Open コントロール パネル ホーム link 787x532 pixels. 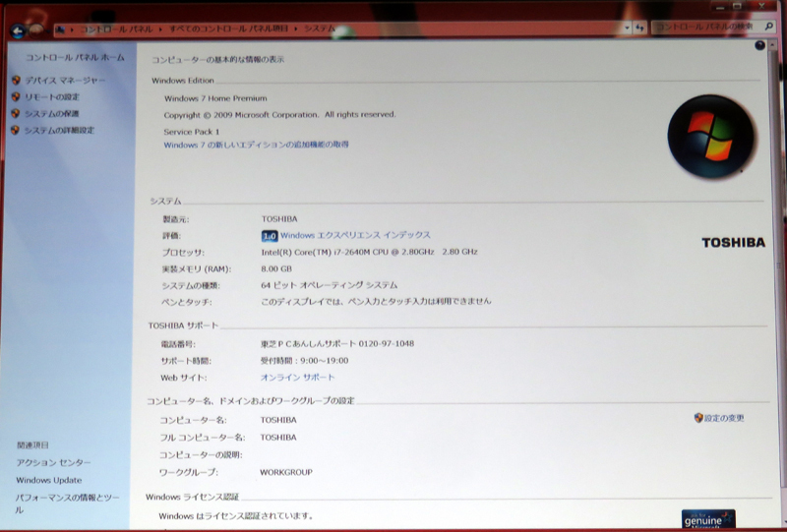click(75, 58)
